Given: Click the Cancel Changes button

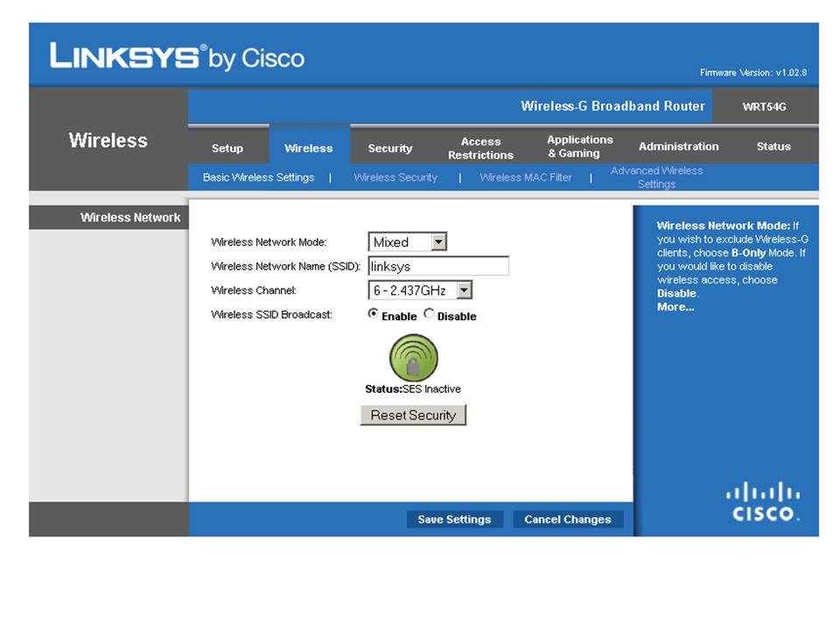Looking at the screenshot, I should point(568,519).
